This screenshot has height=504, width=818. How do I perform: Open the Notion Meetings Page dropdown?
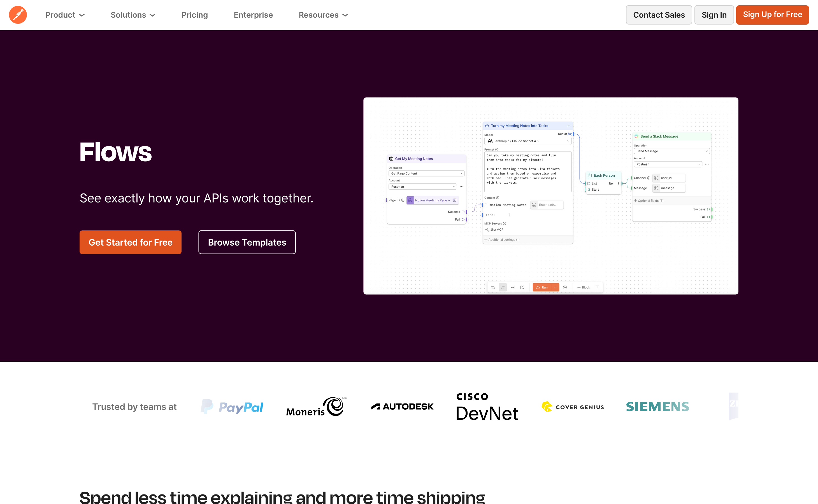point(433,200)
